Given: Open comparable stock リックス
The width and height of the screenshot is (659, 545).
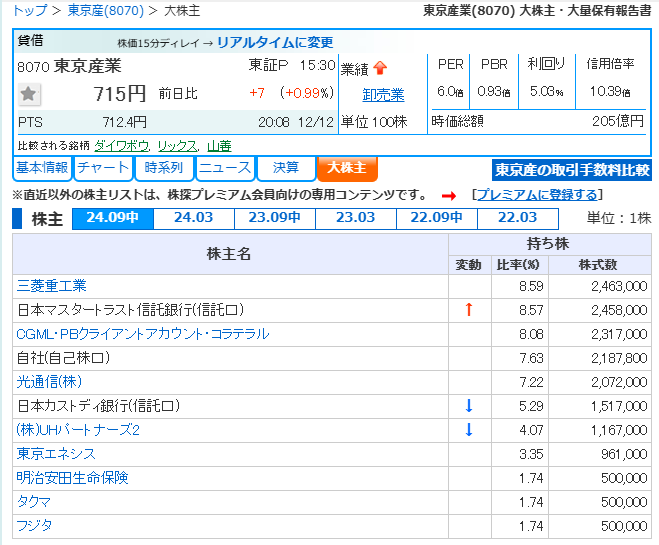Looking at the screenshot, I should 177,146.
